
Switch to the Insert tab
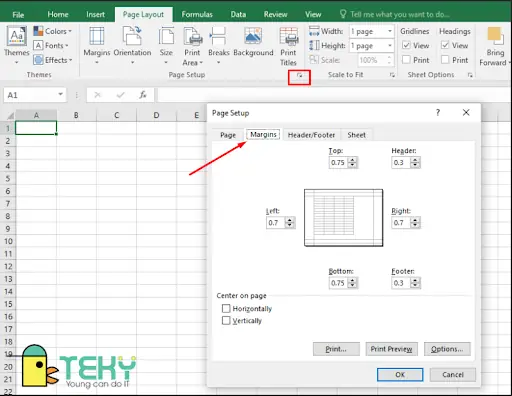95,14
